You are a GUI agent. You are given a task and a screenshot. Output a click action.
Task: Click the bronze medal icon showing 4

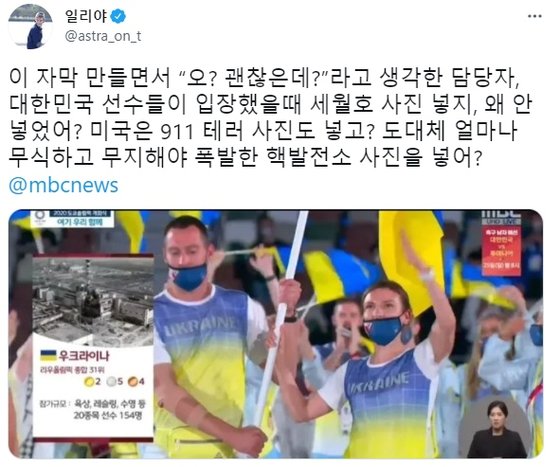(134, 382)
